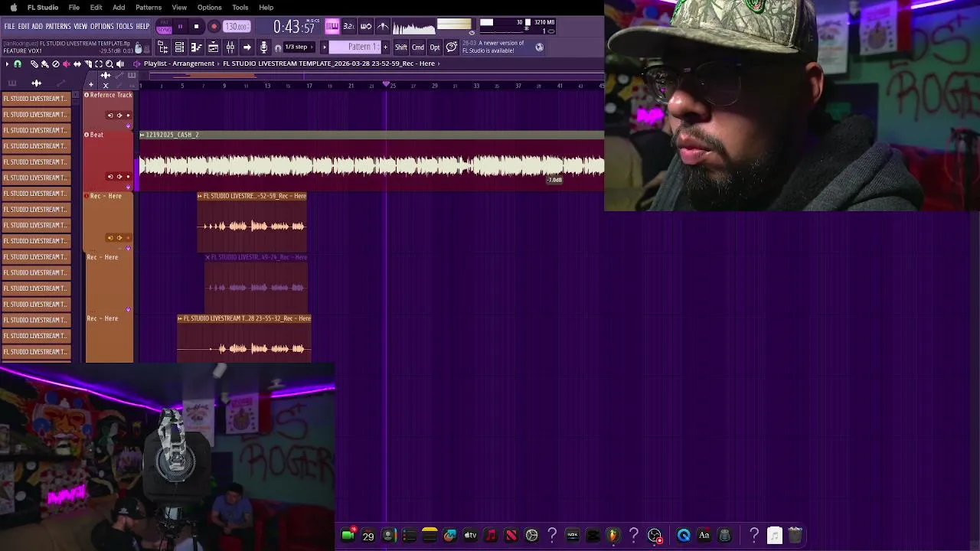Open the Pattern 1 selector dropdown
The height and width of the screenshot is (551, 980).
(354, 47)
